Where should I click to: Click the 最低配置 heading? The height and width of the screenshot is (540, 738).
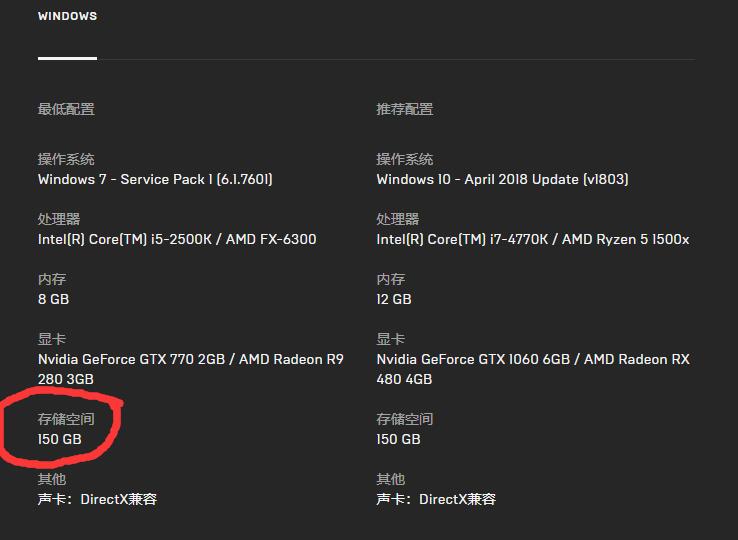(66, 109)
